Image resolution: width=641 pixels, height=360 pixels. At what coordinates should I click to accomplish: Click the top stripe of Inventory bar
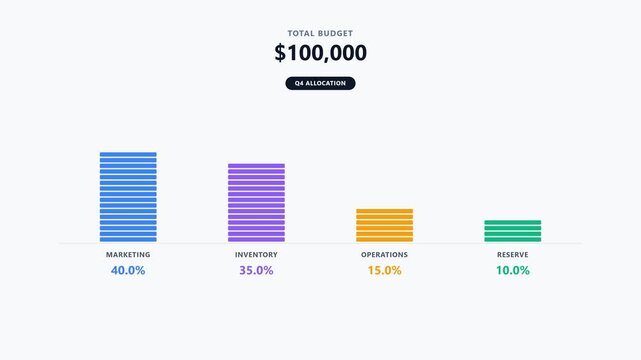(x=256, y=166)
